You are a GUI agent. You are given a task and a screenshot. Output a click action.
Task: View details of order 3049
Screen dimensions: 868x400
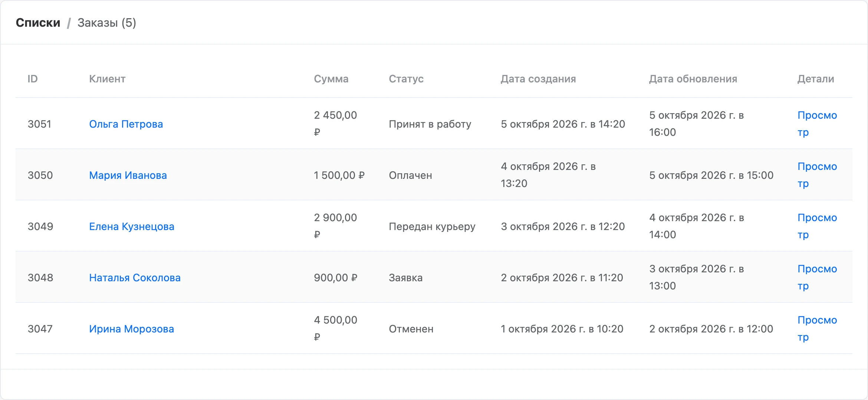point(817,226)
